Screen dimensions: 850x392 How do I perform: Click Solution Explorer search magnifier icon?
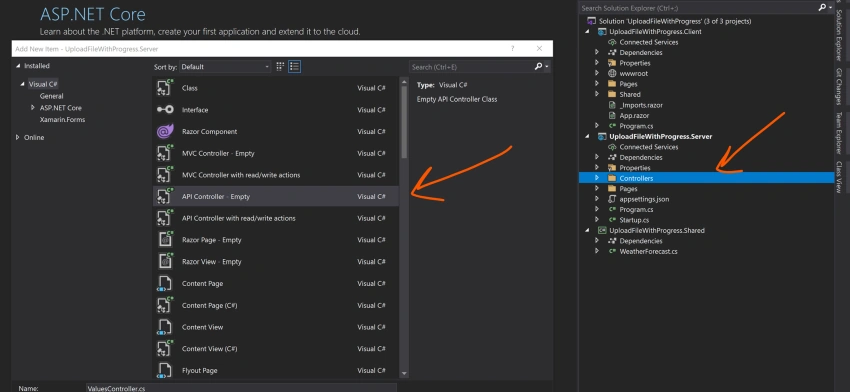tap(822, 8)
